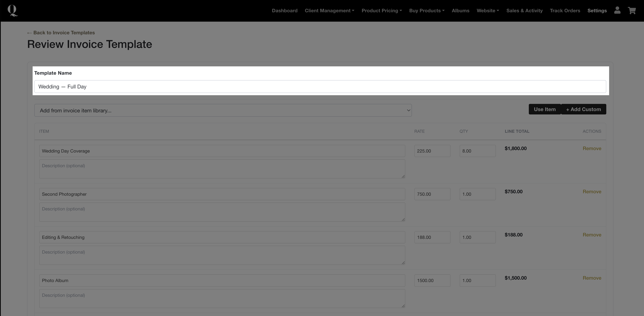Open the Buy Products dropdown
Screen dimensions: 644x316
point(426,11)
